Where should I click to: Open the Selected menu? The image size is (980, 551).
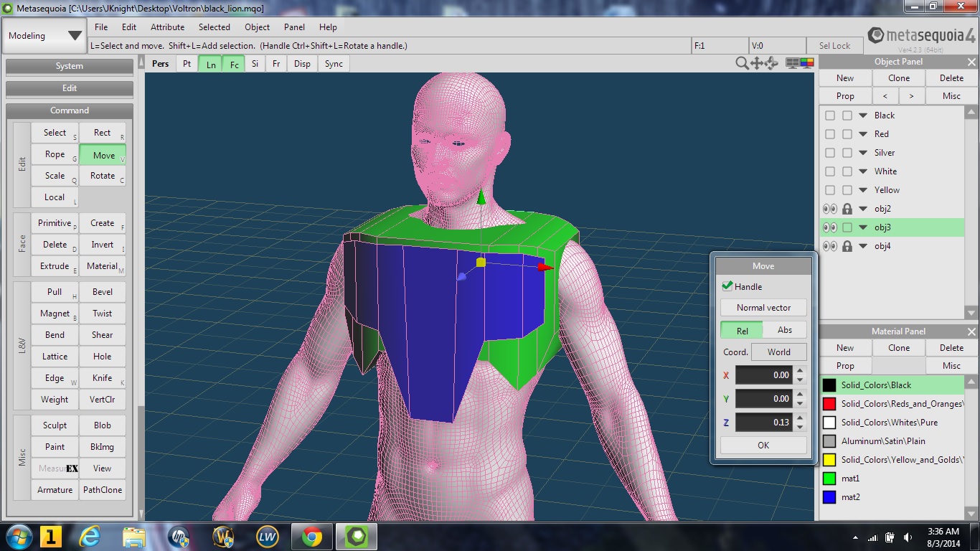pos(215,27)
